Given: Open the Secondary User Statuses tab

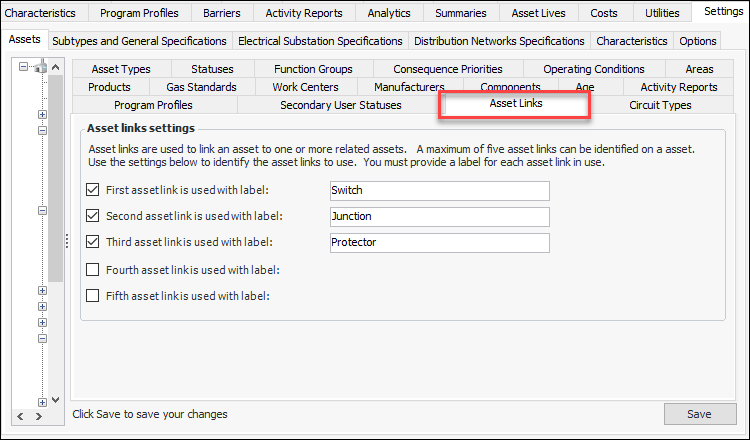Looking at the screenshot, I should click(x=340, y=105).
